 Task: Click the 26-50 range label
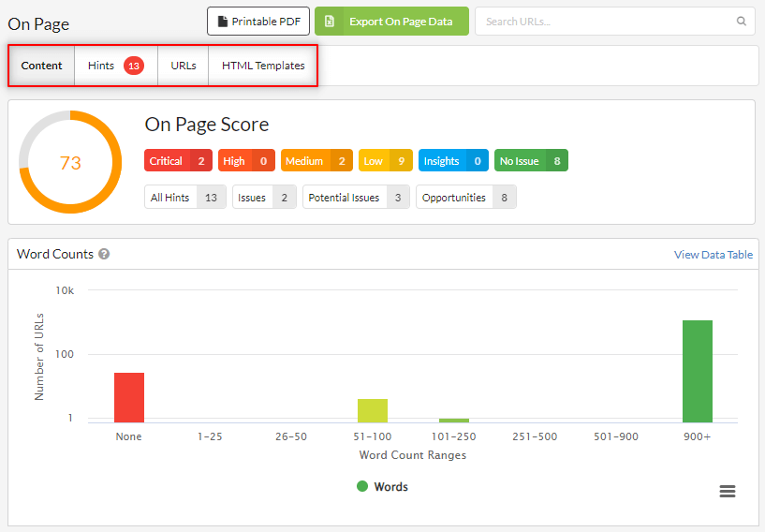(291, 436)
